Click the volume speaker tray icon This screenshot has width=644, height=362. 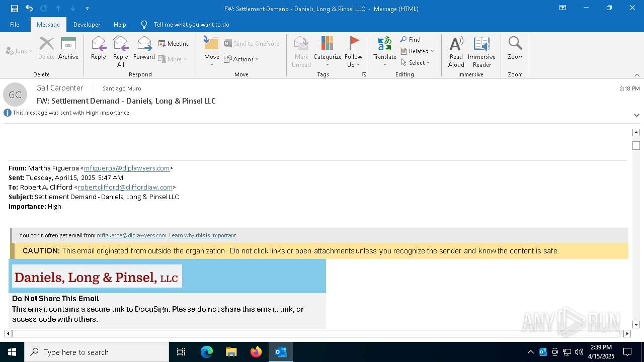[x=579, y=352]
